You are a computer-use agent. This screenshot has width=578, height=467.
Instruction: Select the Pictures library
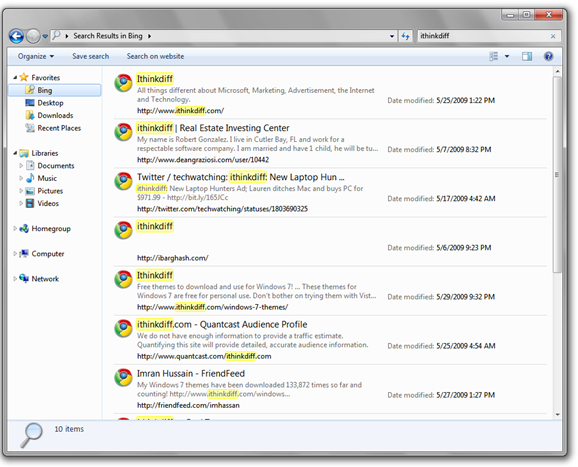pos(50,191)
